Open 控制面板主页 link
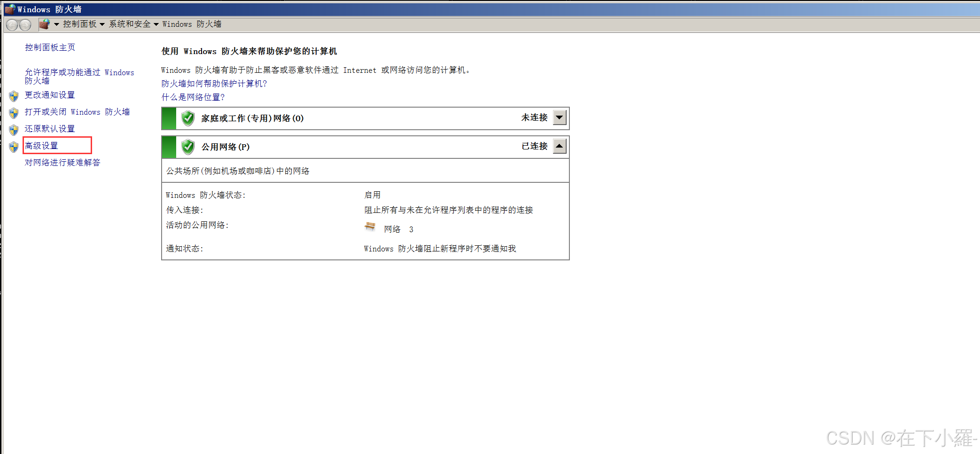This screenshot has width=980, height=454. (x=50, y=47)
